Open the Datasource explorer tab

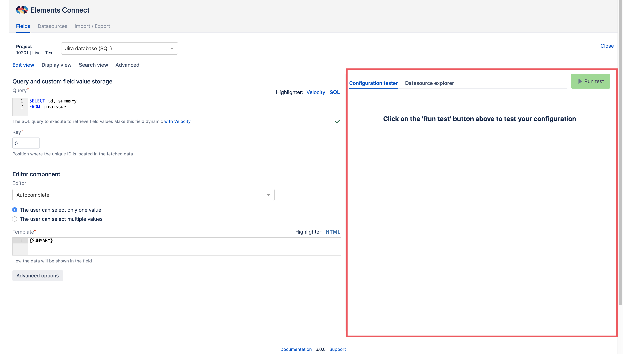pos(429,83)
